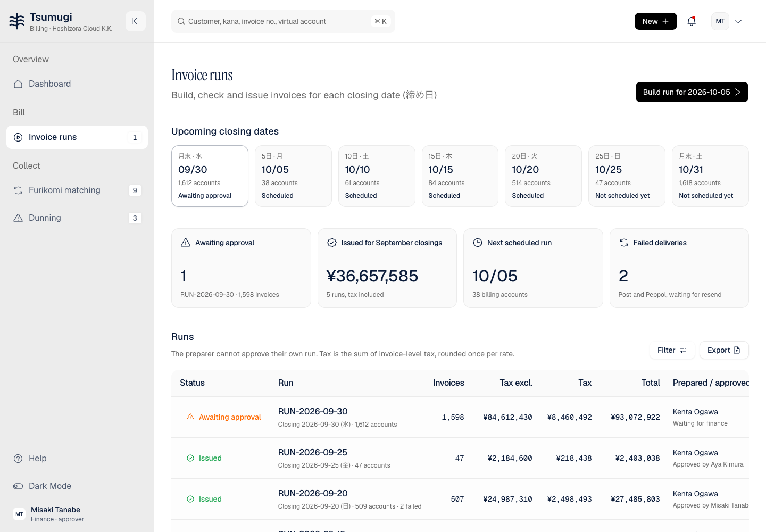The image size is (766, 532).
Task: Select the 10/25 closing date card
Action: point(627,176)
